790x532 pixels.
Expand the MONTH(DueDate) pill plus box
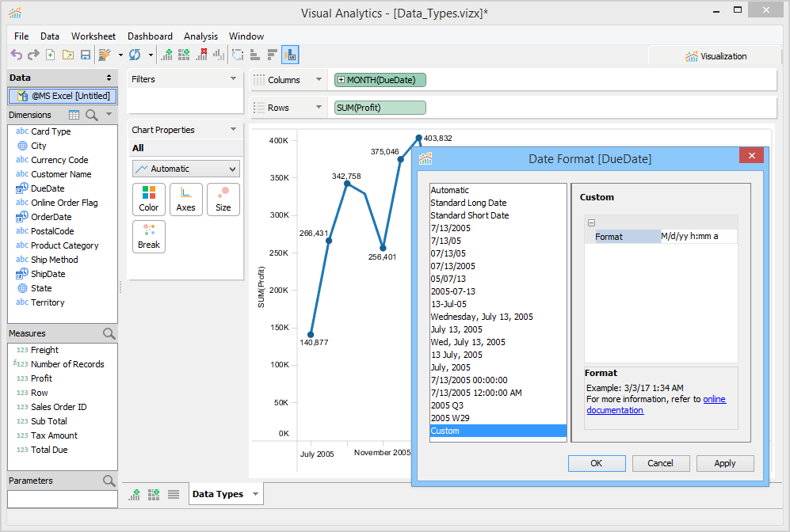point(341,80)
